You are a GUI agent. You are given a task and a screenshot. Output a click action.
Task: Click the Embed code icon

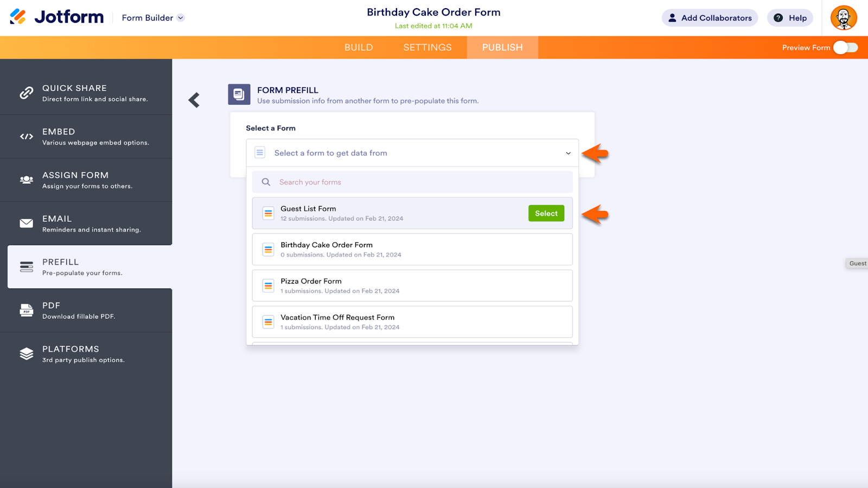[x=26, y=137]
